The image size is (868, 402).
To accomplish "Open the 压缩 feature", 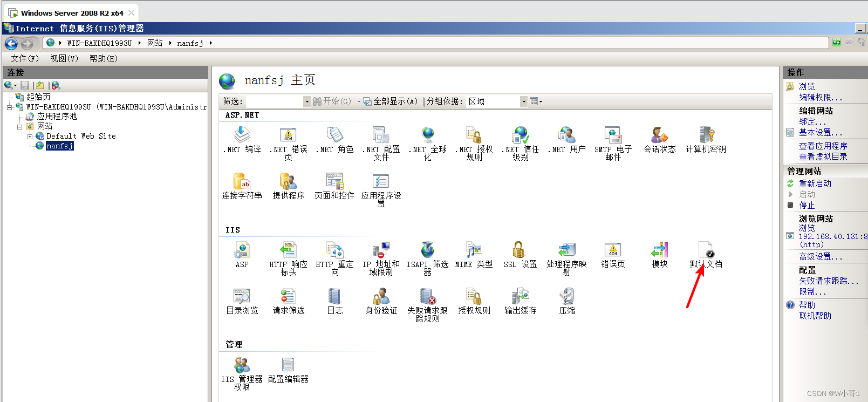I will (566, 301).
